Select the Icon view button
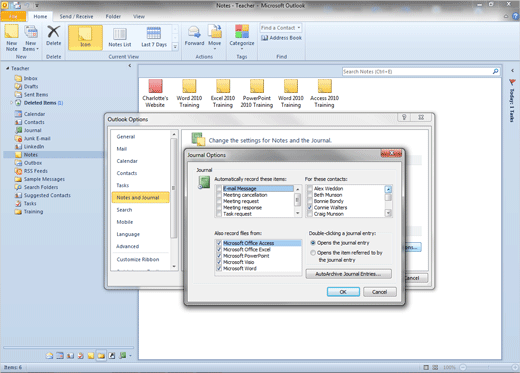This screenshot has height=373, width=520. [85, 38]
